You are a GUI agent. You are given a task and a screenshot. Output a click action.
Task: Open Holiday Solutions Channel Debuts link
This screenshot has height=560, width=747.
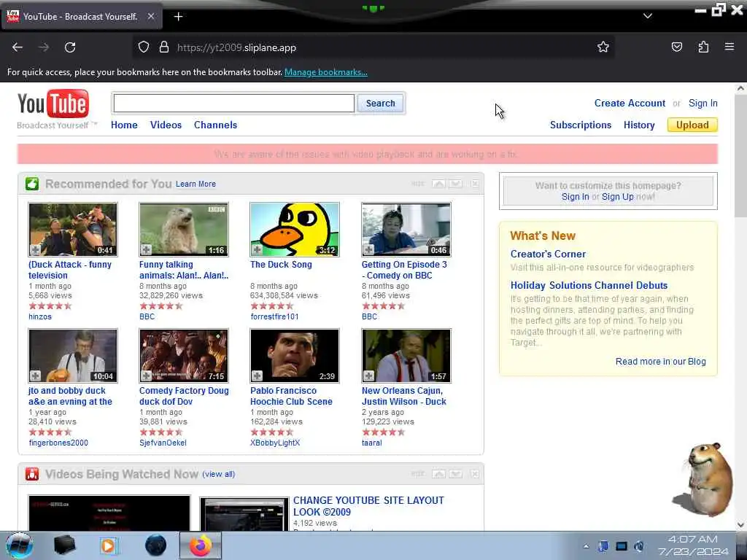click(589, 285)
